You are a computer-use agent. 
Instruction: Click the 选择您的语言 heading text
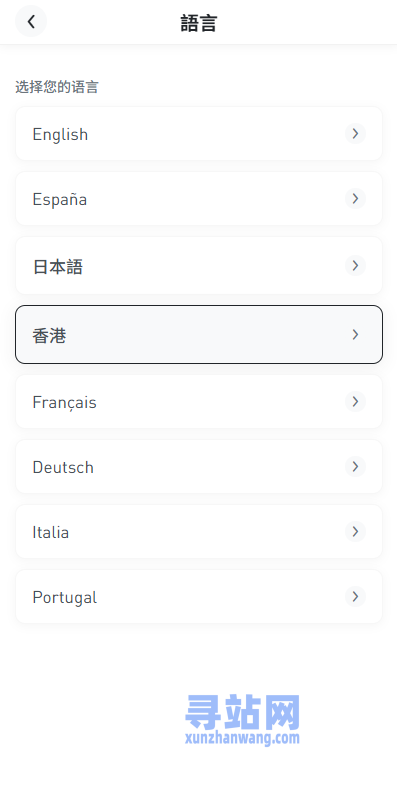(56, 87)
